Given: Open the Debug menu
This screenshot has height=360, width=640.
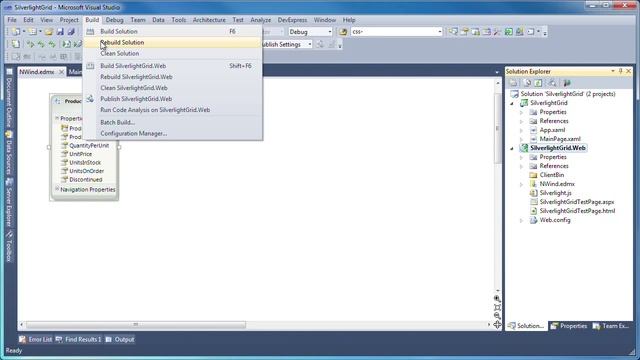Looking at the screenshot, I should [x=114, y=20].
